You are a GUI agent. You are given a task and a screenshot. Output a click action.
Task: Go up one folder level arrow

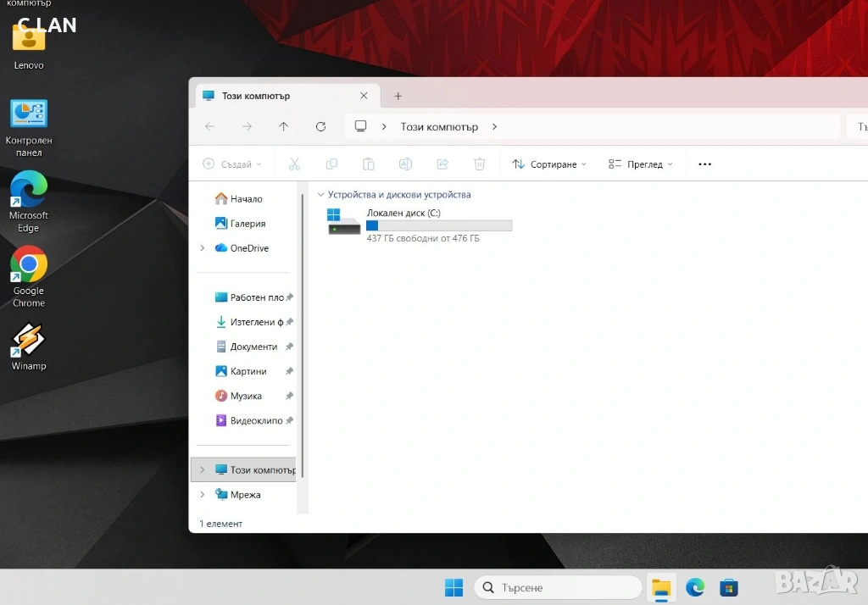[283, 126]
